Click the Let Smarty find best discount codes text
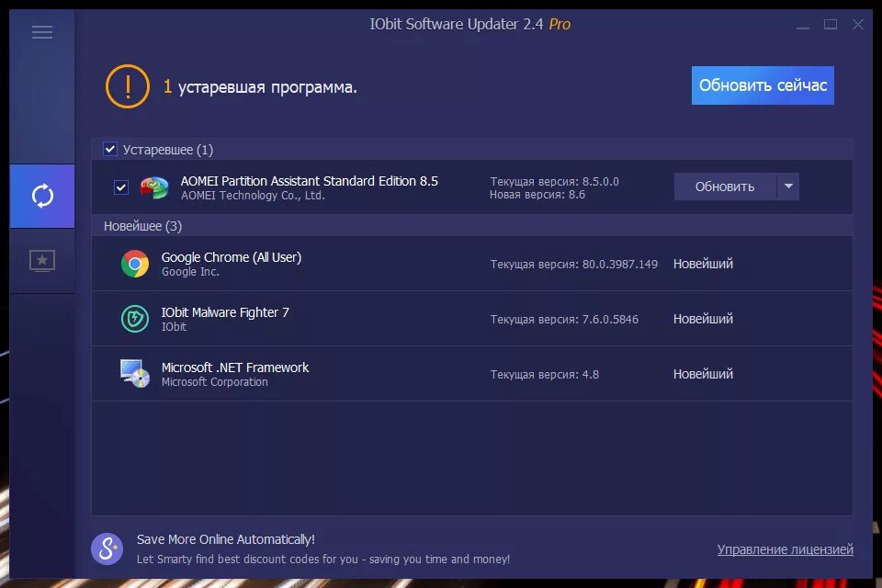This screenshot has height=588, width=882. pos(323,559)
